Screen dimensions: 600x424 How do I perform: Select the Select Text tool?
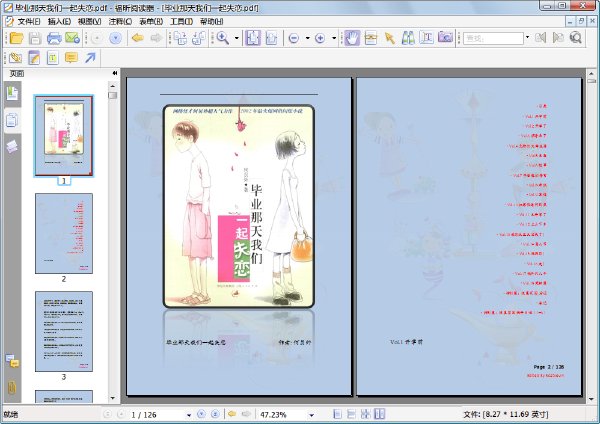(426, 38)
